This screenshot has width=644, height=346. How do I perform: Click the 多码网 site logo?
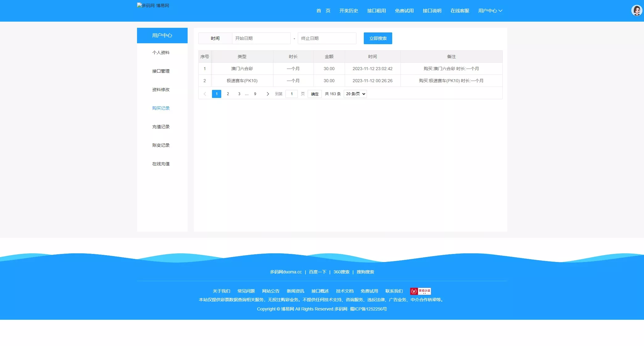click(x=153, y=5)
